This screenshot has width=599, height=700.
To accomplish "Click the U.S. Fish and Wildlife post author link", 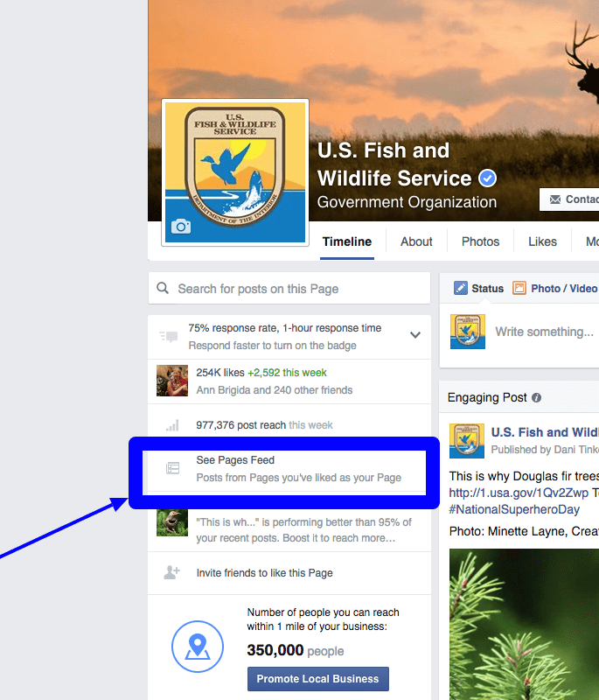I will [x=545, y=432].
